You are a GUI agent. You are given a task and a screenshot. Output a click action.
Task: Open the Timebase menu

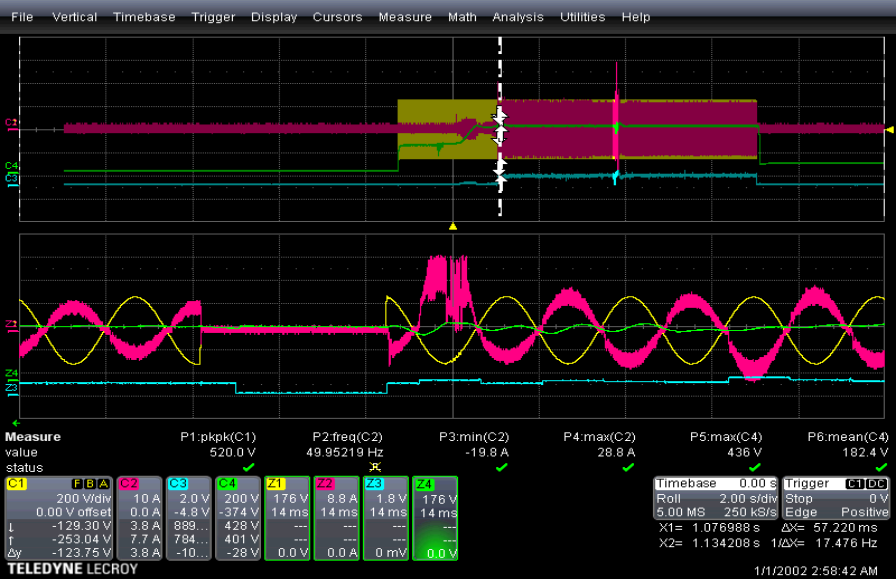click(144, 17)
